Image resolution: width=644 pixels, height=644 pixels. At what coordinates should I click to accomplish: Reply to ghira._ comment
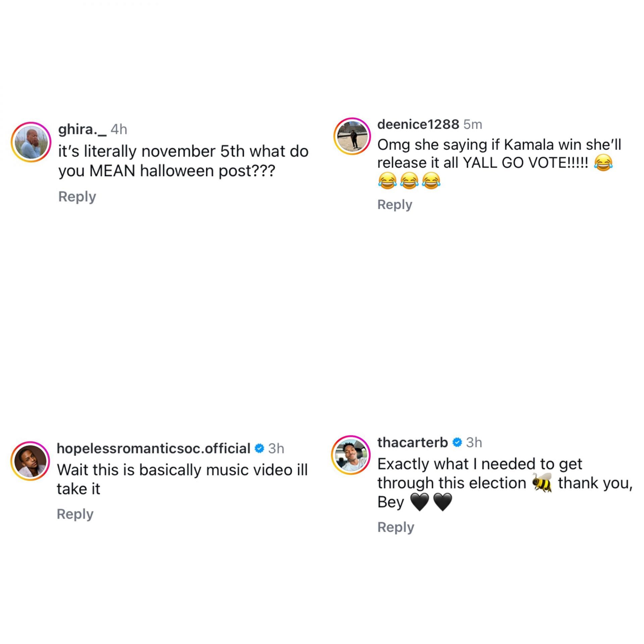[77, 197]
